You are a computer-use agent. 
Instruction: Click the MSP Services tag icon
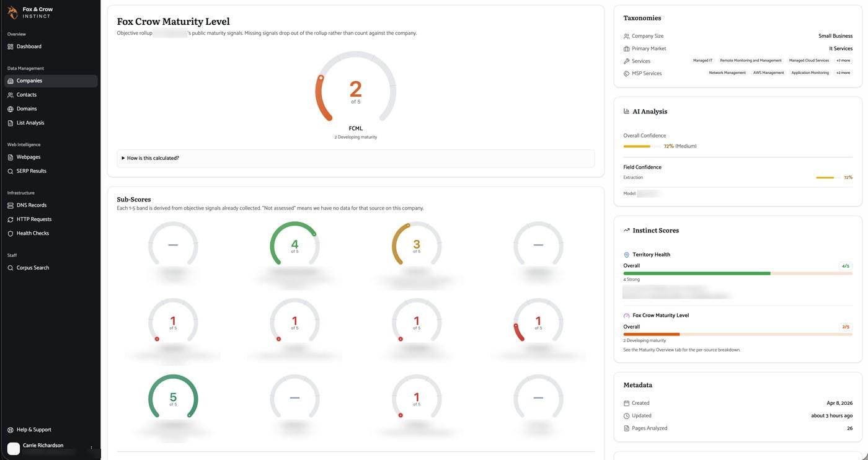(627, 73)
